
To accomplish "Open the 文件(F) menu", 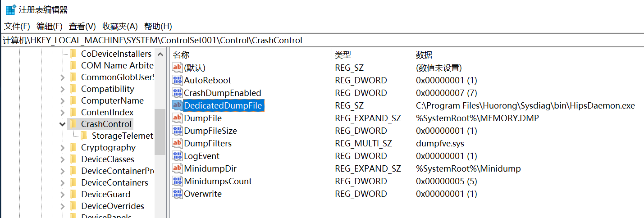I will tap(17, 26).
